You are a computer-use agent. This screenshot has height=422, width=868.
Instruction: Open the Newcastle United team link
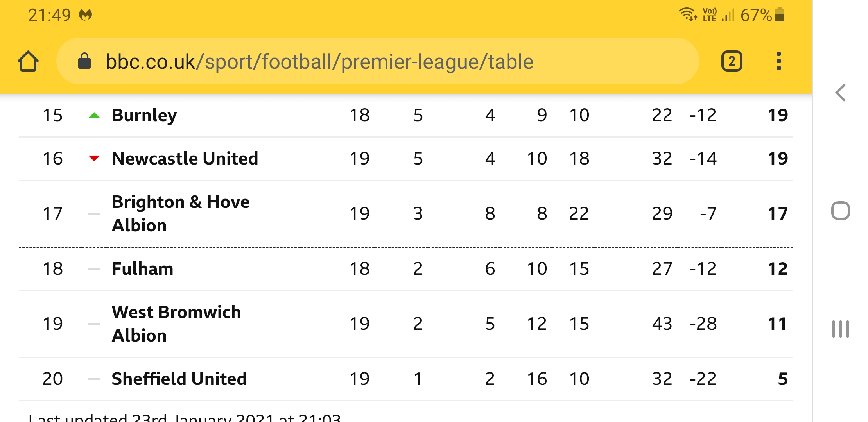pos(185,158)
